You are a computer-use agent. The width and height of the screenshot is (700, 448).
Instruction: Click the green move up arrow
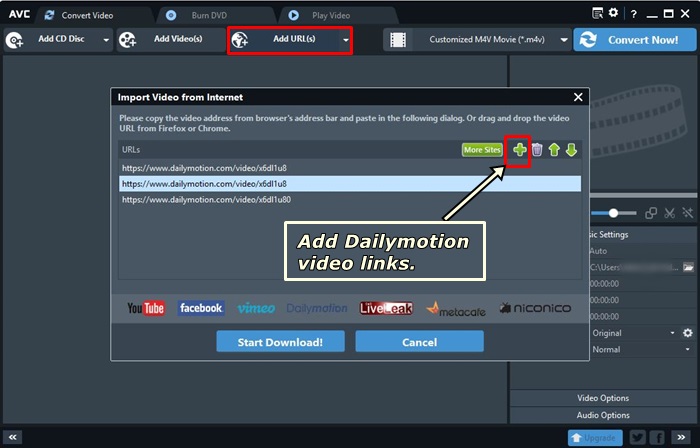(x=554, y=150)
